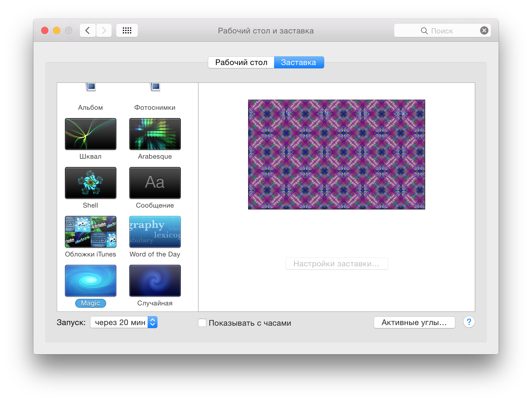Choose the Word of the Day thumbnail
The height and width of the screenshot is (402, 532).
[x=155, y=232]
